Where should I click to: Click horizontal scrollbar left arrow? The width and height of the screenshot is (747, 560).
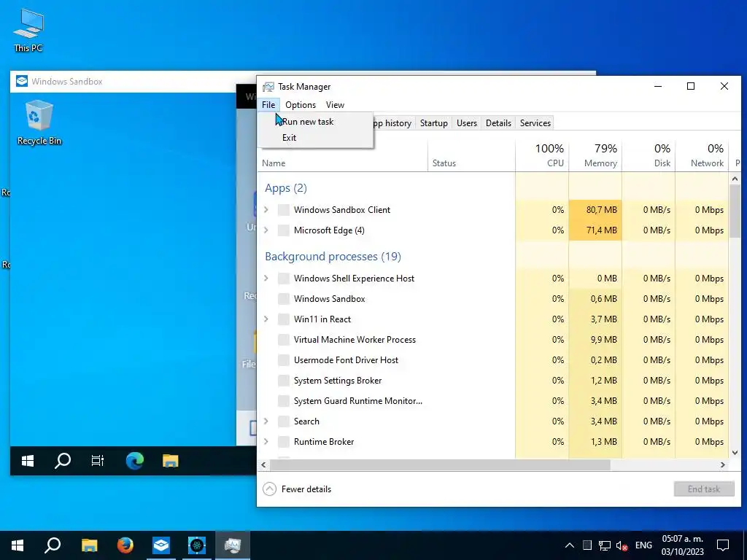tap(263, 464)
